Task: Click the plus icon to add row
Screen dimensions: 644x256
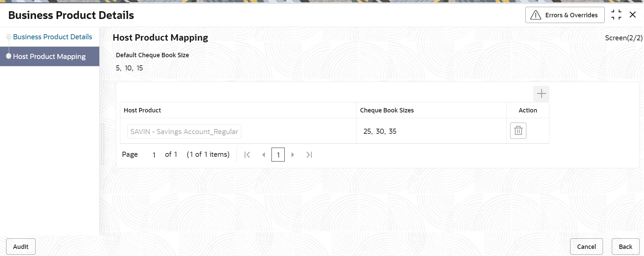Action: tap(541, 94)
